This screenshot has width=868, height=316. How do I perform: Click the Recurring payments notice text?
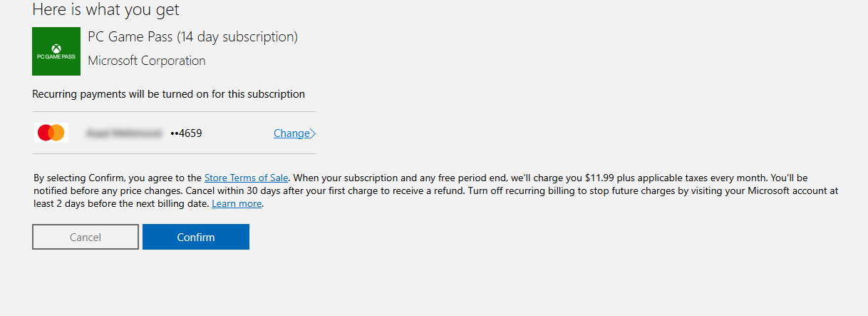(x=168, y=94)
